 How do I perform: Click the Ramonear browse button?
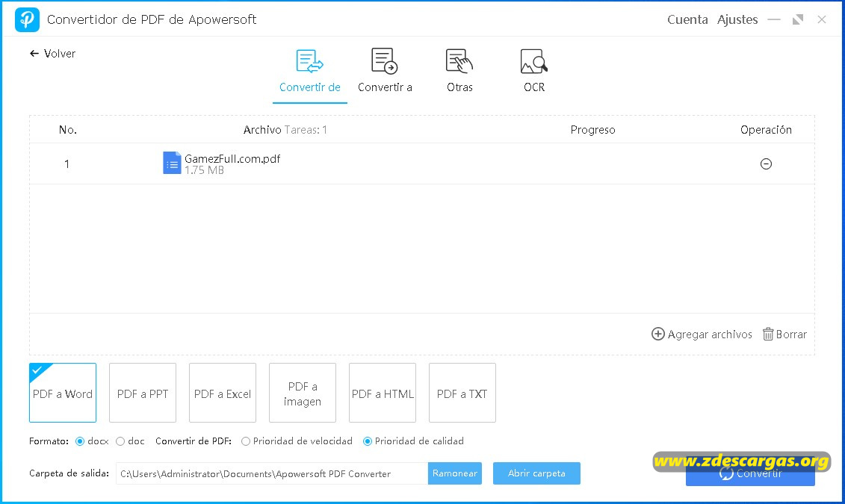455,473
